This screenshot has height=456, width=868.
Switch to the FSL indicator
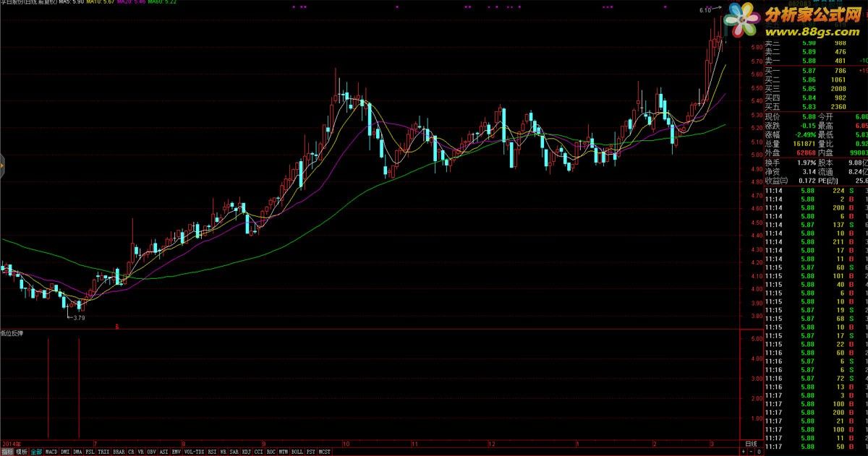90,452
